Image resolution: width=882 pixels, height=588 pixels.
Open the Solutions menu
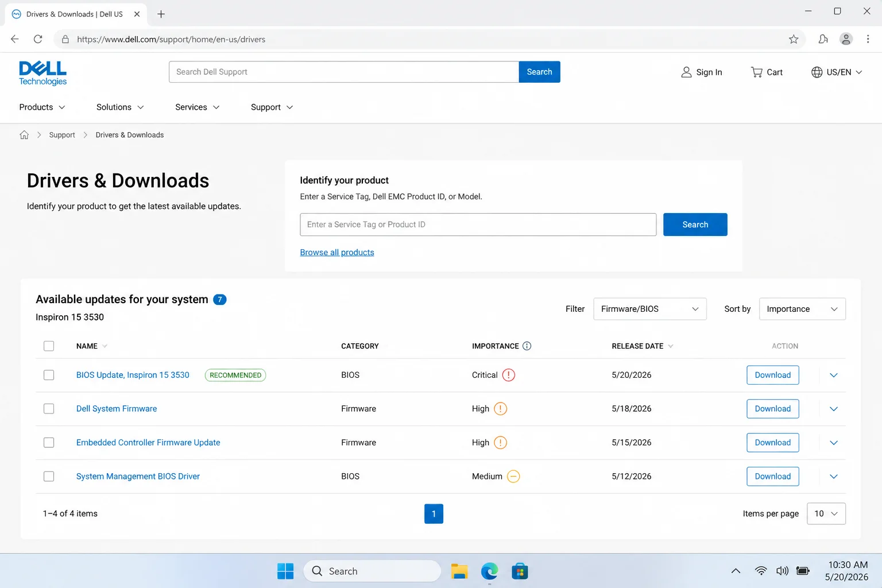[x=120, y=107]
